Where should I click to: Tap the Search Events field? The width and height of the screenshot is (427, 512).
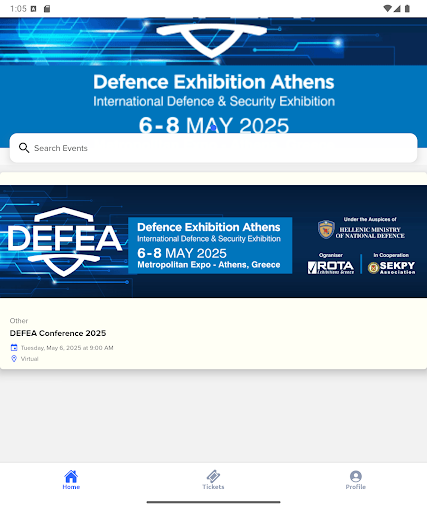point(213,148)
